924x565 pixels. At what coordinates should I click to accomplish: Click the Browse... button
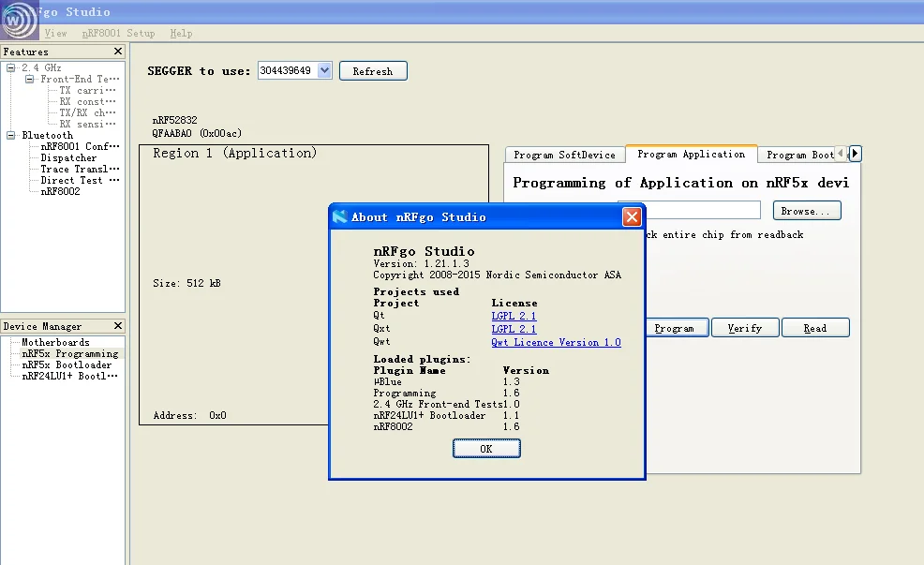pyautogui.click(x=806, y=211)
